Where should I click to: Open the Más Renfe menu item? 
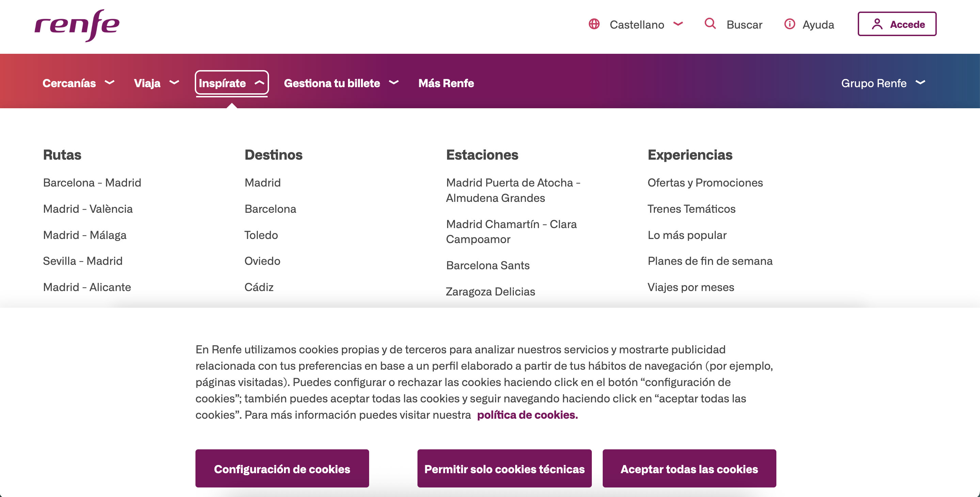click(x=446, y=82)
